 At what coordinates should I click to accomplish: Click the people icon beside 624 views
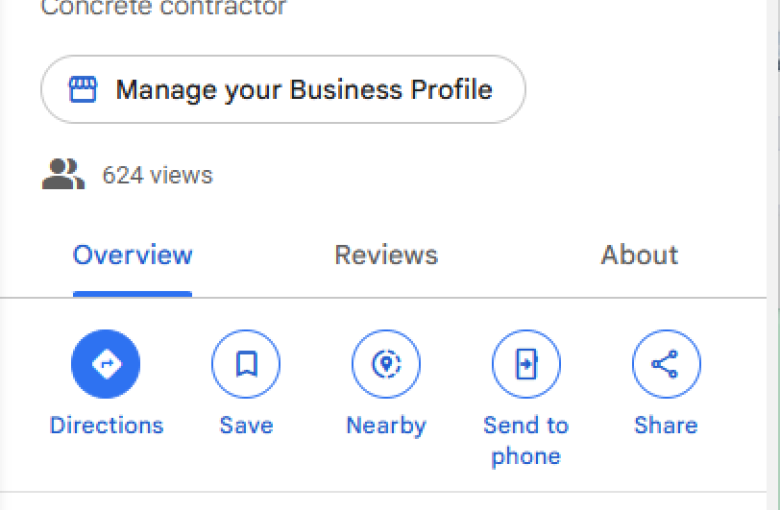[x=63, y=174]
